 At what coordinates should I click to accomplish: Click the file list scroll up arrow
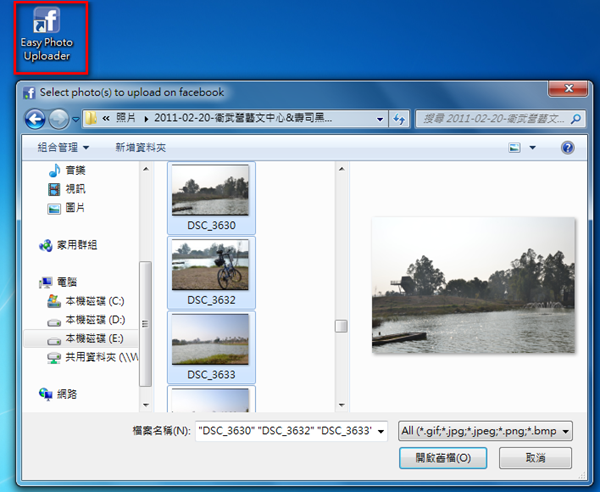click(342, 169)
